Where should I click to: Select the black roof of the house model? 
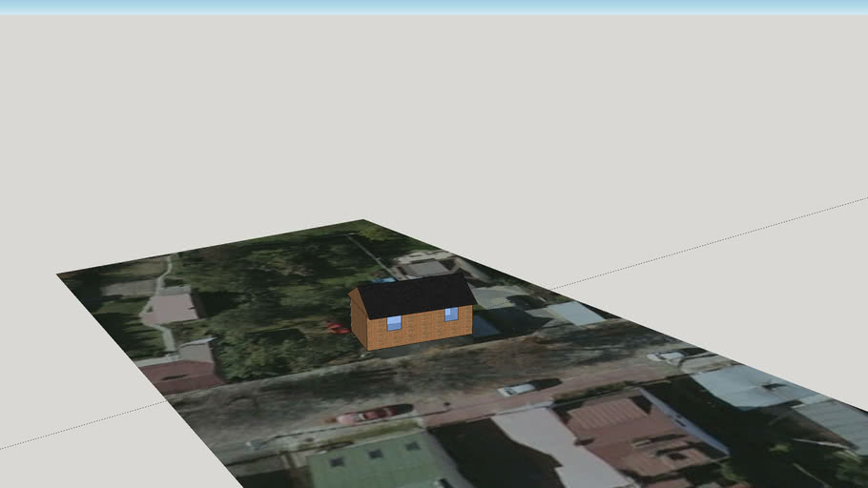click(415, 295)
